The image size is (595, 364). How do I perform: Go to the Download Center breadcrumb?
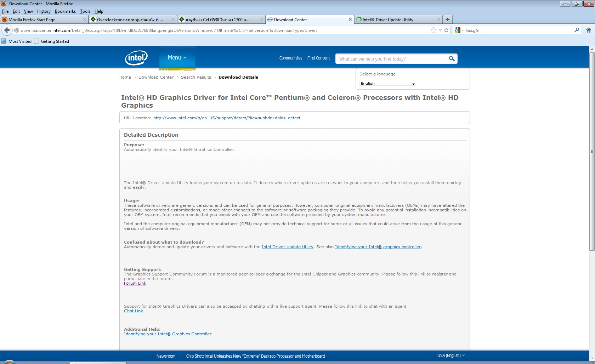[156, 77]
